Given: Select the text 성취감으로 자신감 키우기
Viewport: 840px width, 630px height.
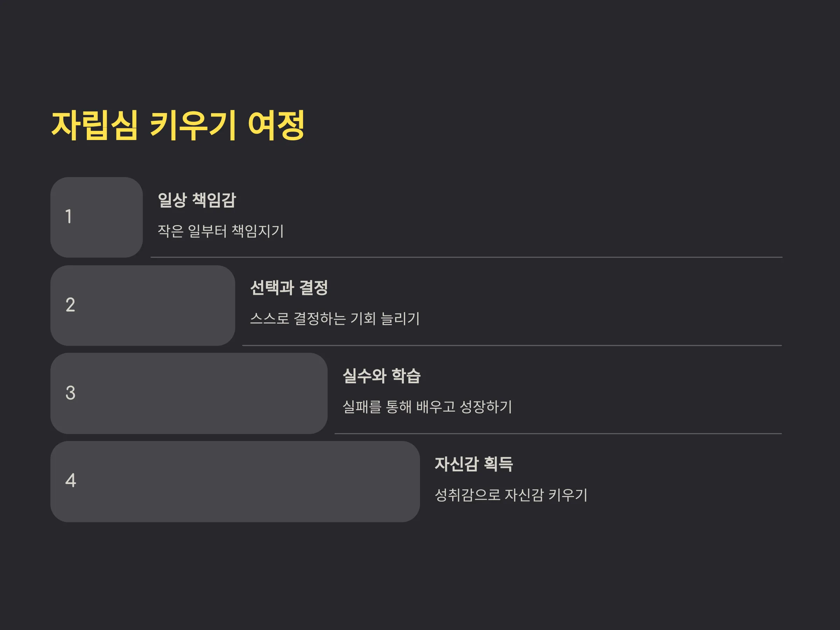Looking at the screenshot, I should [x=511, y=495].
